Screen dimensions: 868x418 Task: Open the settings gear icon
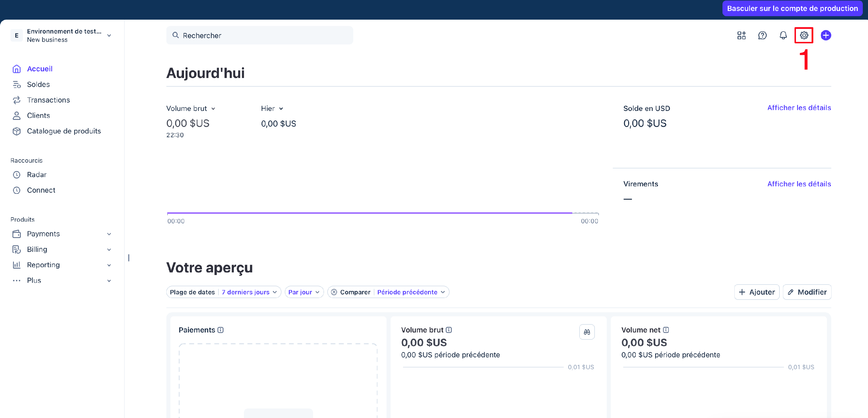tap(804, 35)
